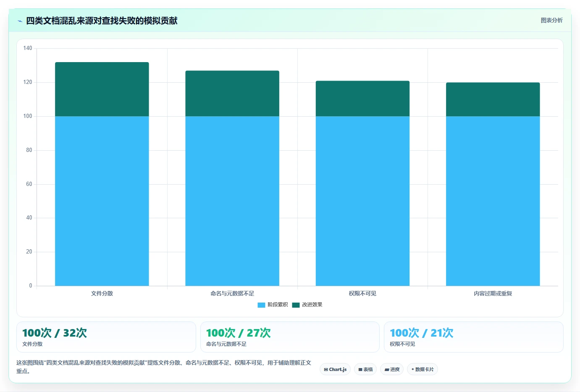The image size is (580, 392).
Task: Click the 阶段累积 legend label
Action: pyautogui.click(x=278, y=305)
